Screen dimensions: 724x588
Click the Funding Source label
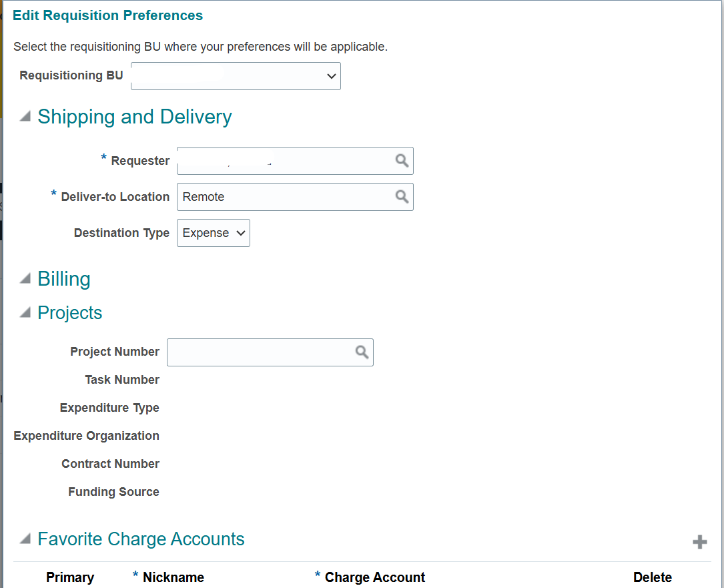pos(113,492)
